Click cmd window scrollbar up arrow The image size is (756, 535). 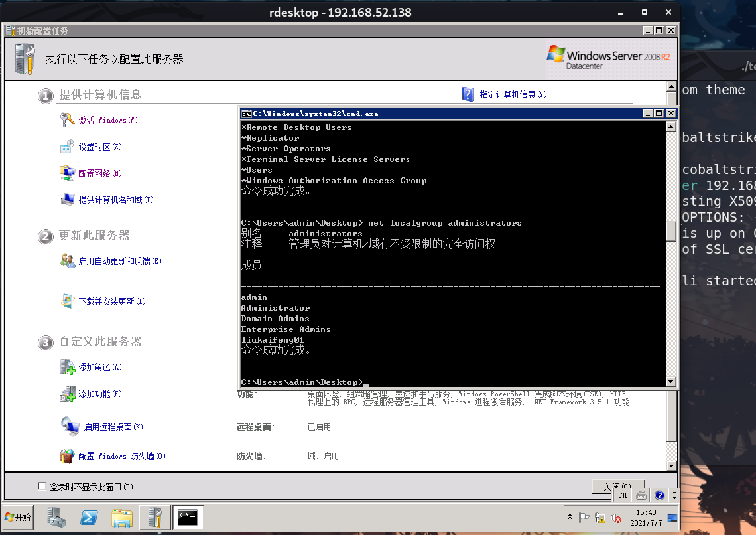pyautogui.click(x=670, y=127)
